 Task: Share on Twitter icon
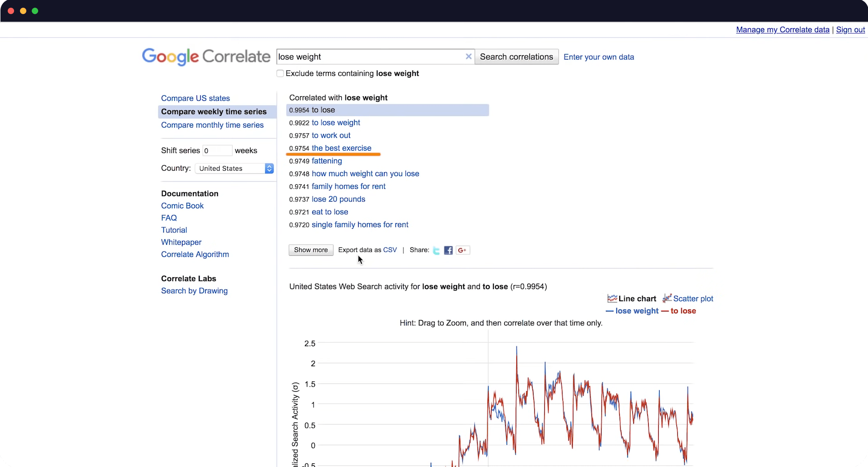click(436, 251)
